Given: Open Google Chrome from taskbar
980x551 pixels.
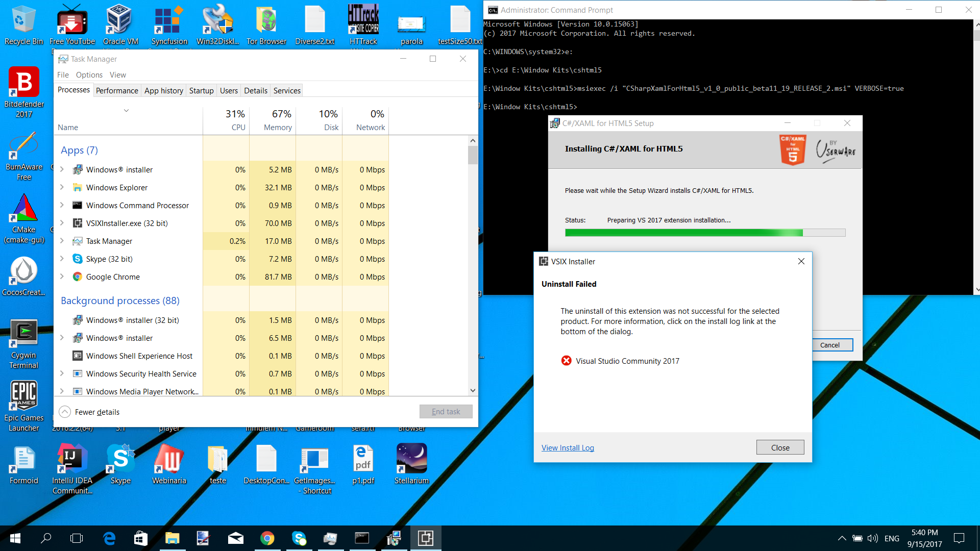Looking at the screenshot, I should [267, 538].
